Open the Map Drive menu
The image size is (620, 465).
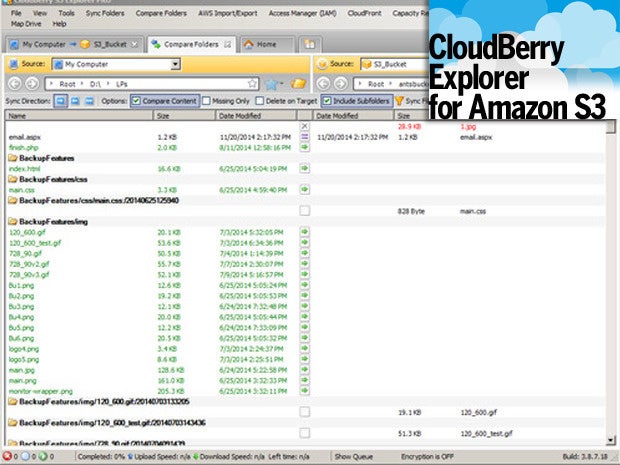pos(26,24)
